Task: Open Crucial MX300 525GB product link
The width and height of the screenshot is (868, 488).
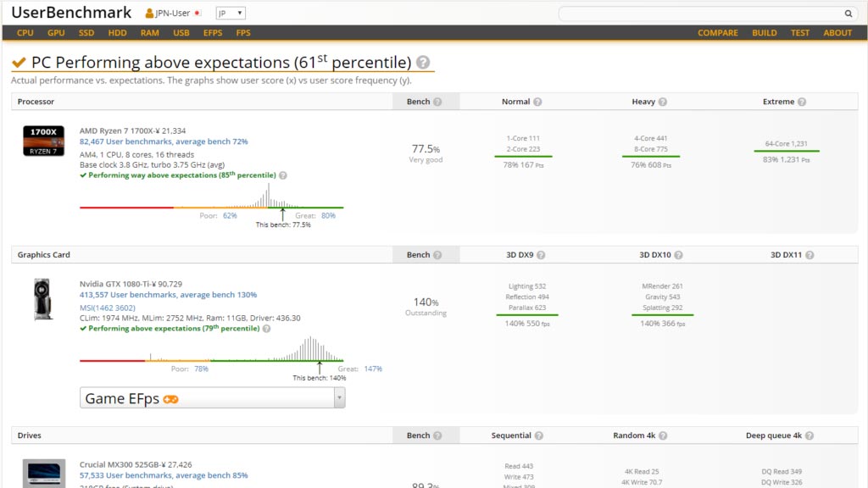Action: coord(136,465)
